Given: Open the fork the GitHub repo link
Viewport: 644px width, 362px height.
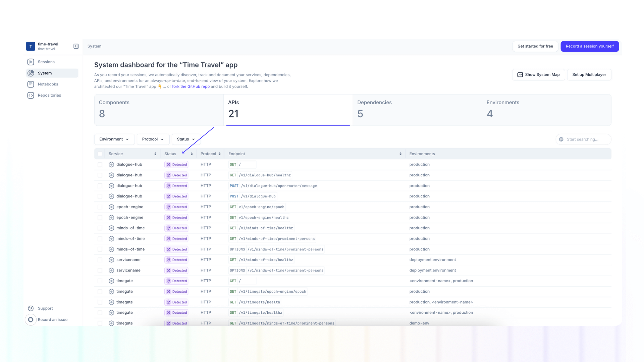Looking at the screenshot, I should tap(191, 86).
